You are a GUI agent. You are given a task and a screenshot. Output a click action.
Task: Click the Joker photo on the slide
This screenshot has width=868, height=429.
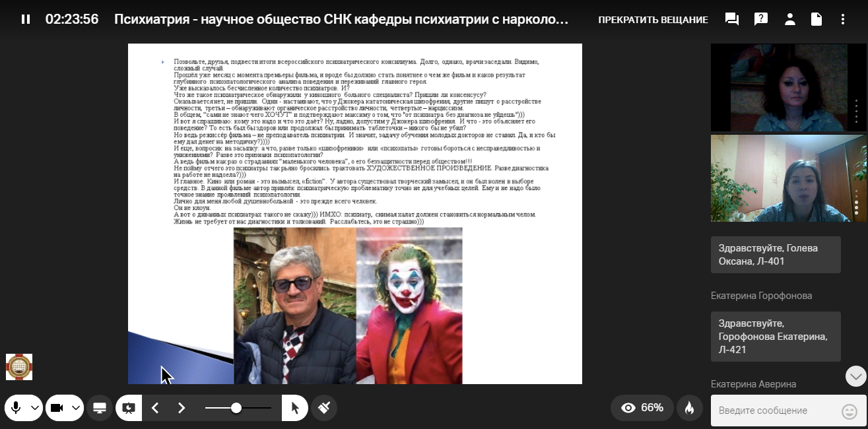click(x=409, y=306)
